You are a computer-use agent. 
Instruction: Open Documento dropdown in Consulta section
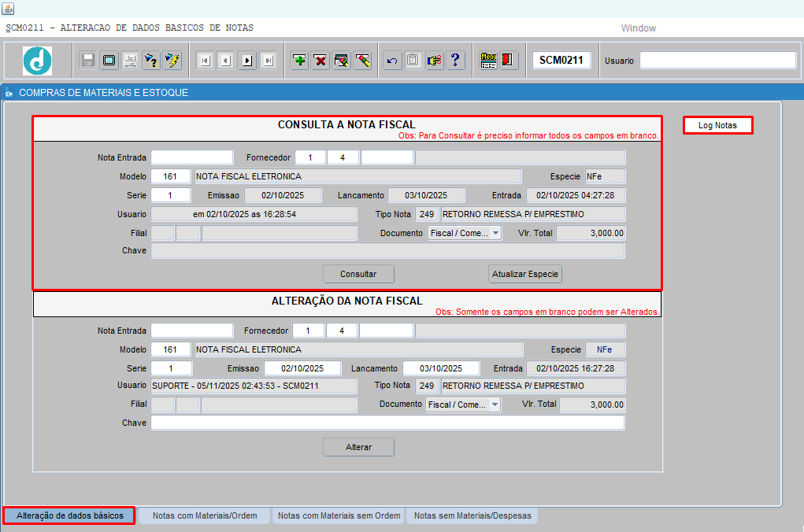495,233
